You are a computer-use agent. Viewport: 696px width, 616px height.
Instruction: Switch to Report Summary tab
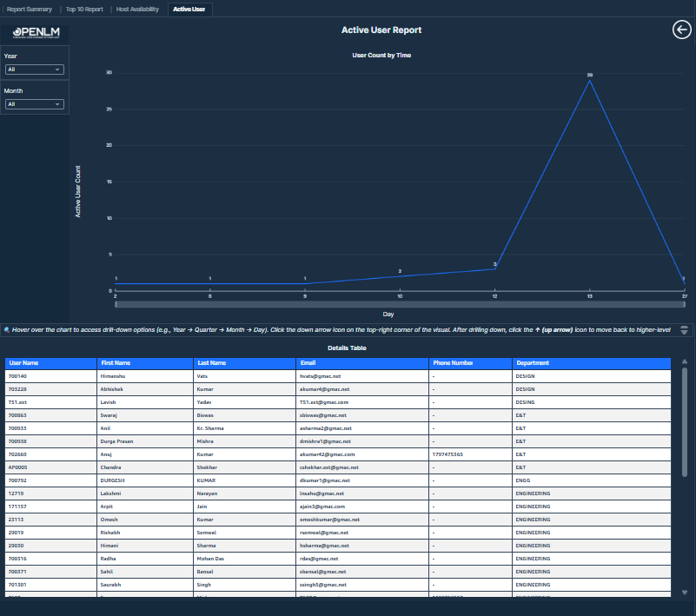pyautogui.click(x=30, y=9)
